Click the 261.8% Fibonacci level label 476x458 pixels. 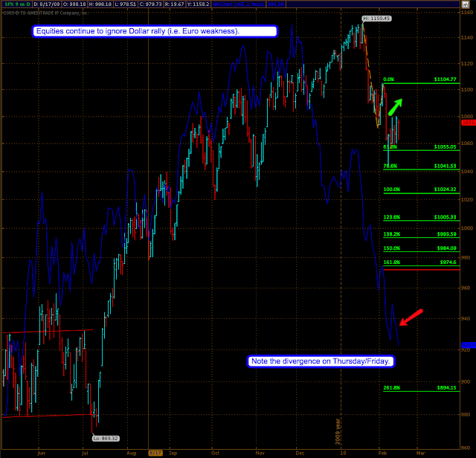pyautogui.click(x=392, y=387)
